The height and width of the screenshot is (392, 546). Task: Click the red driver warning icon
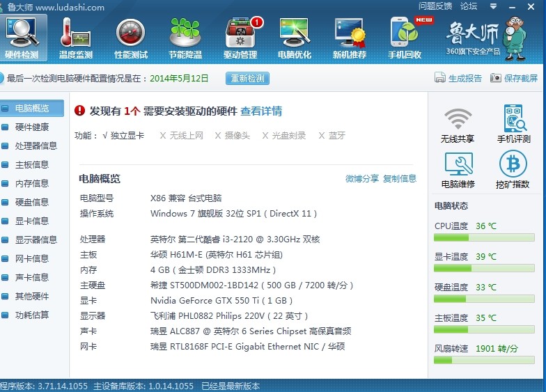coord(79,111)
